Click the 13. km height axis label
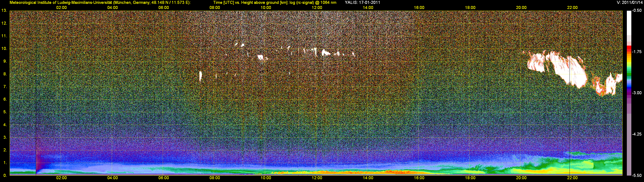This screenshot has width=644, height=182. coord(4,10)
